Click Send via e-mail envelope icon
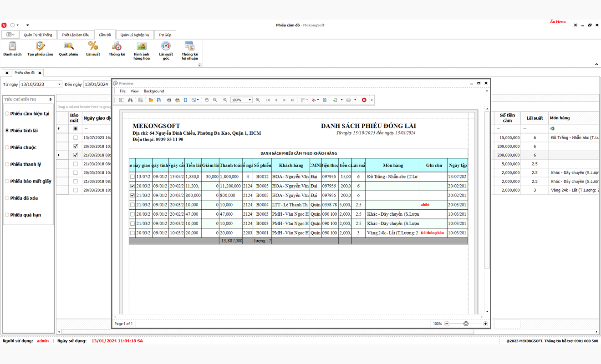This screenshot has width=601, height=364. [348, 100]
